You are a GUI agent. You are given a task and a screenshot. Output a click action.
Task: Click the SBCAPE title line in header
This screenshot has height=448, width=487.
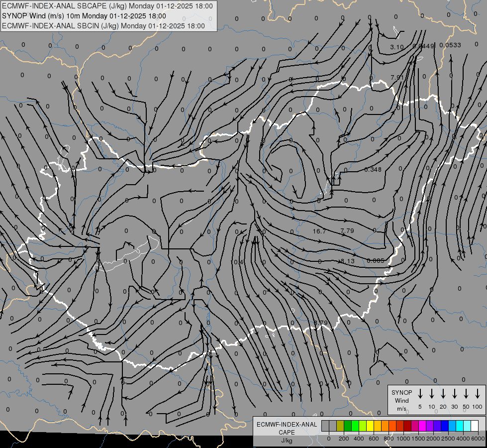[107, 6]
